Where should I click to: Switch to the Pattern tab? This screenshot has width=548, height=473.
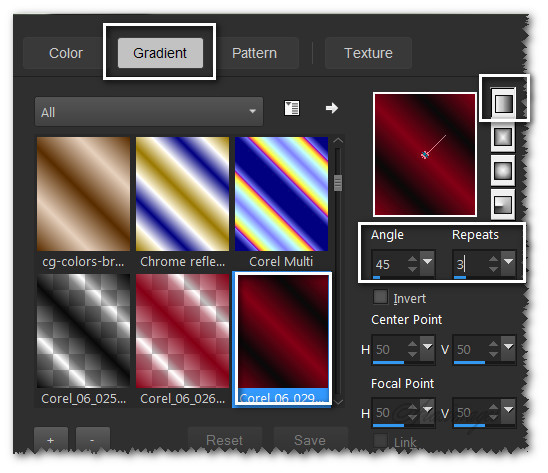coord(254,53)
